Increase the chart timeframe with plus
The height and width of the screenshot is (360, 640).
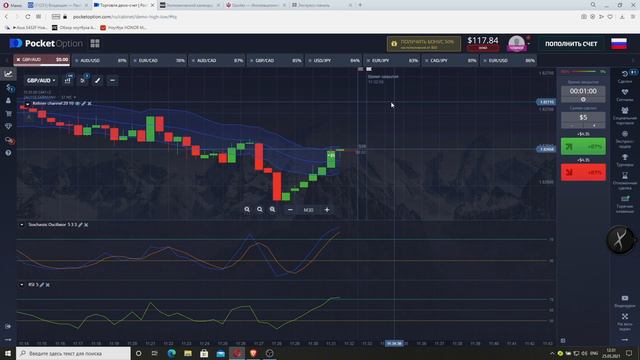(327, 210)
